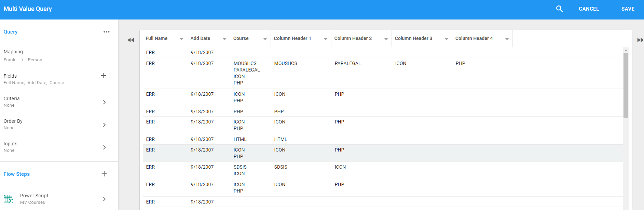Open the search magnifier icon
Viewport: 644px width, 210px height.
[559, 9]
